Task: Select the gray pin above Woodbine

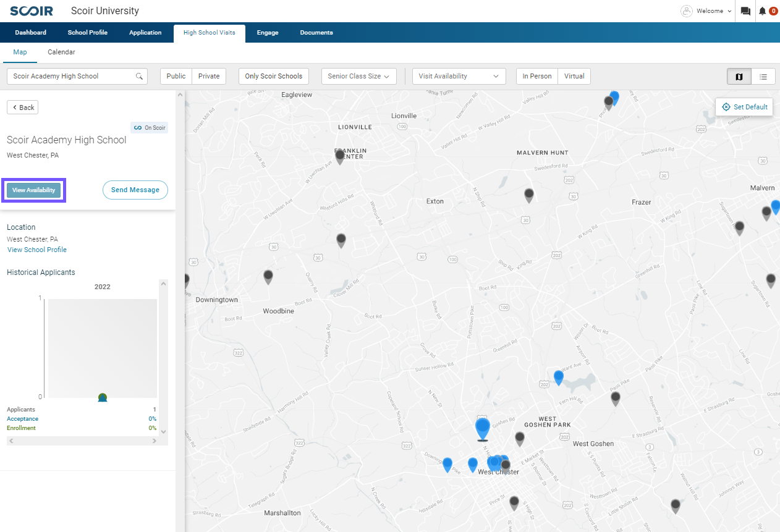Action: pyautogui.click(x=268, y=277)
